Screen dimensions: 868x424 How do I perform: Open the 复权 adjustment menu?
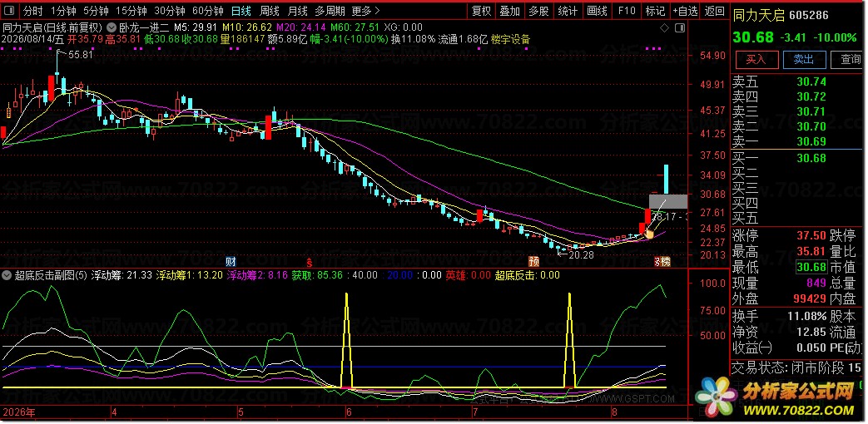[x=481, y=11]
